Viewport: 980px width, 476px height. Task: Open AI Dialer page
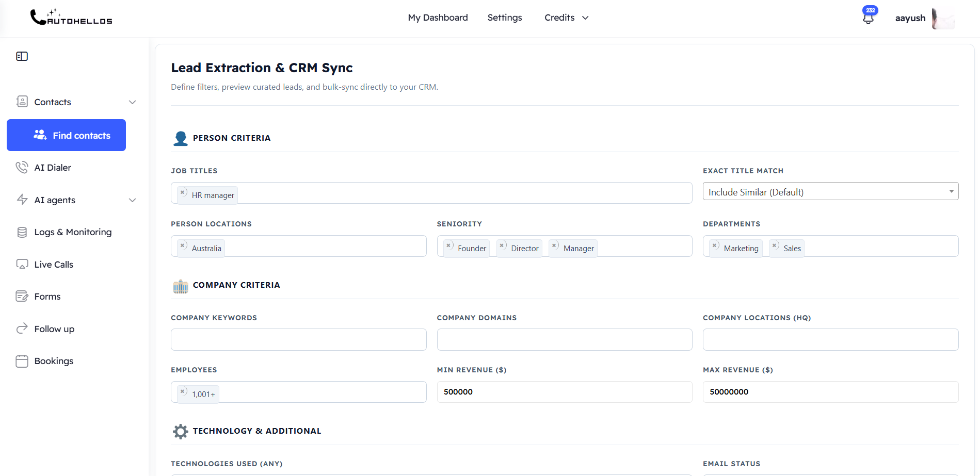tap(53, 168)
